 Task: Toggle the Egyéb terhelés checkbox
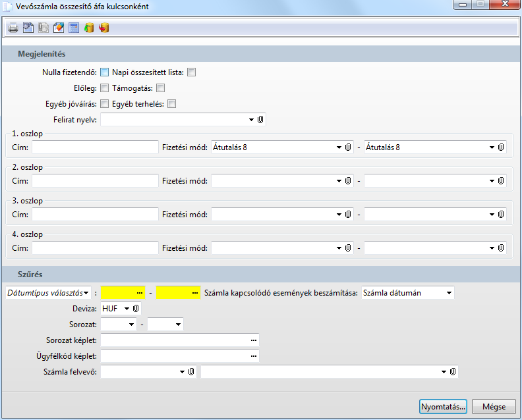(x=172, y=104)
